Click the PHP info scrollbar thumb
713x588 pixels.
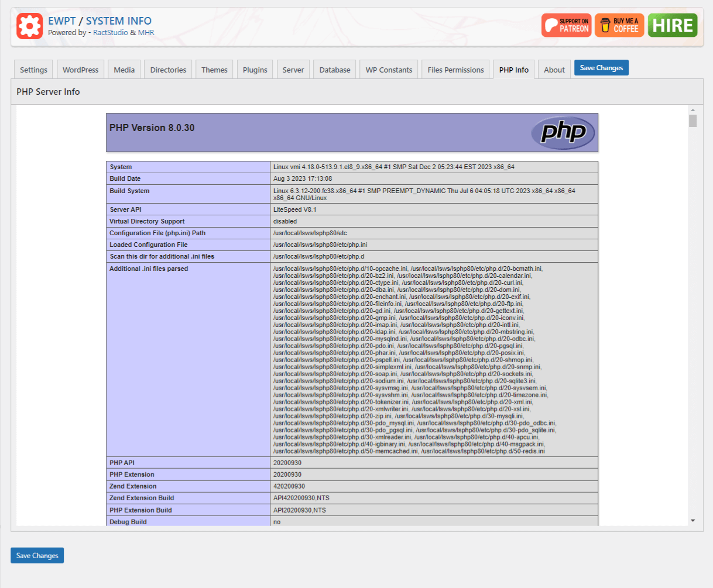tap(693, 121)
